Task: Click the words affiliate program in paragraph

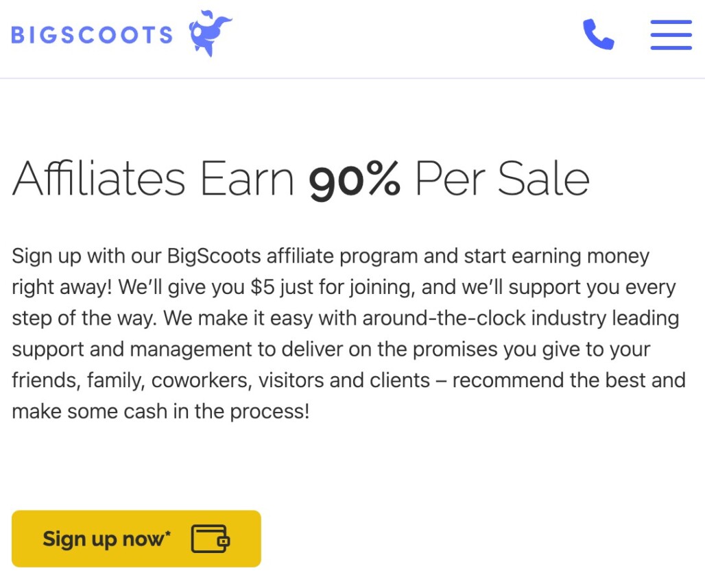Action: pyautogui.click(x=343, y=256)
